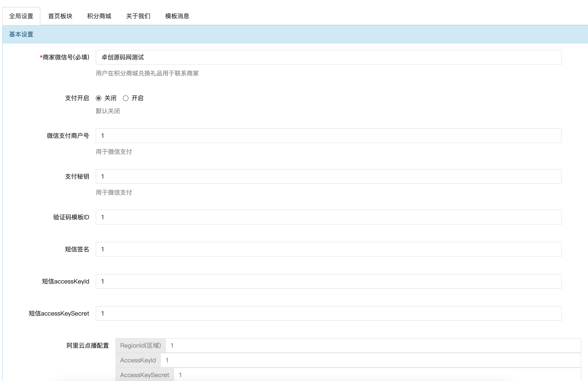Click the 微信支付商户号 input field
Viewport: 588px width, 381px height.
click(328, 136)
